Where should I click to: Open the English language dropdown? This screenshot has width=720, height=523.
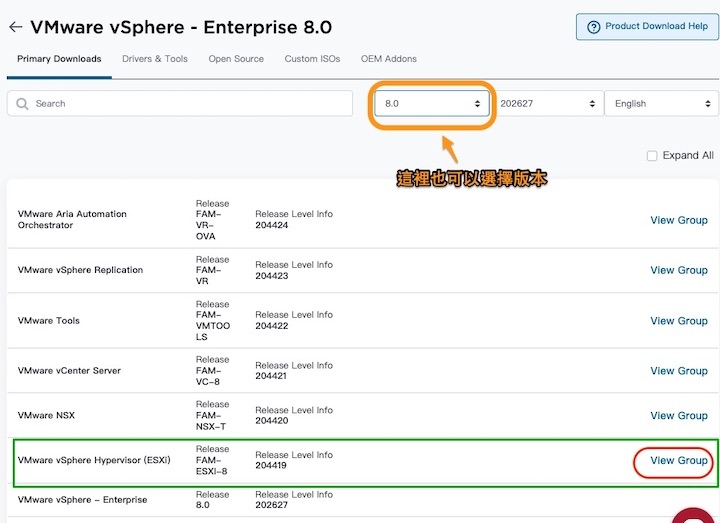662,103
